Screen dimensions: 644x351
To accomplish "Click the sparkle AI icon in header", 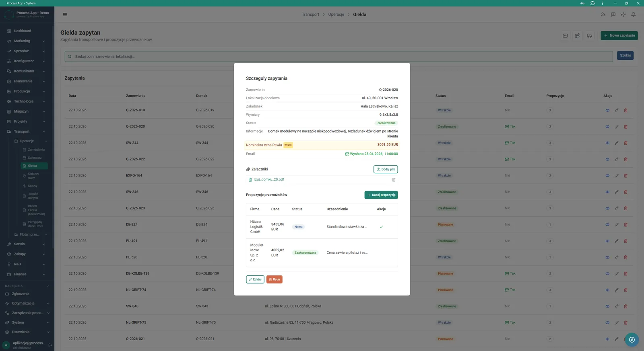I will pos(623,14).
